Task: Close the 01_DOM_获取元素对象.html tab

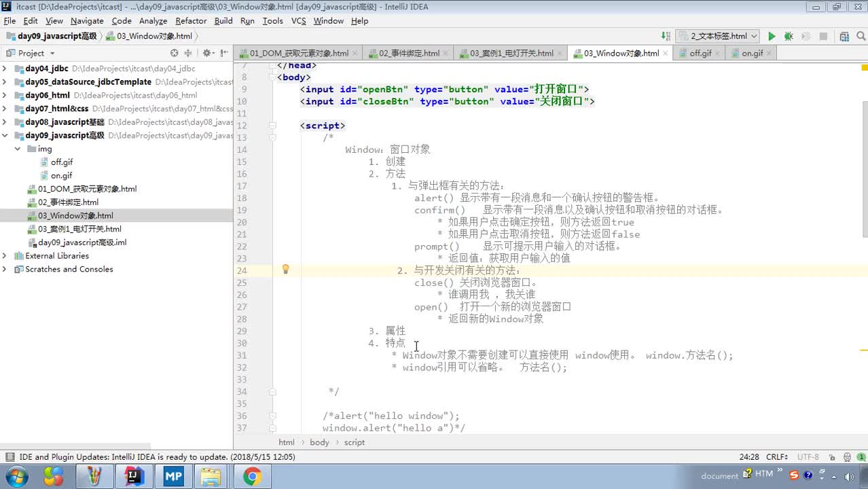Action: tap(356, 53)
